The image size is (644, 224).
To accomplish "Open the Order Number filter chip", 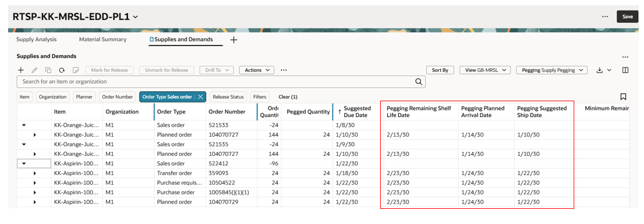I will (x=117, y=97).
